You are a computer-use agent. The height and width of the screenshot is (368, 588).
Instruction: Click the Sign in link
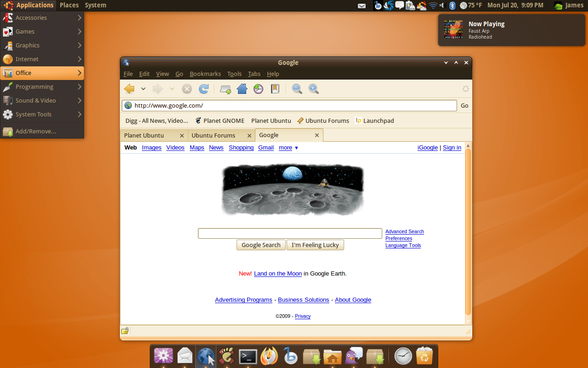coord(452,148)
